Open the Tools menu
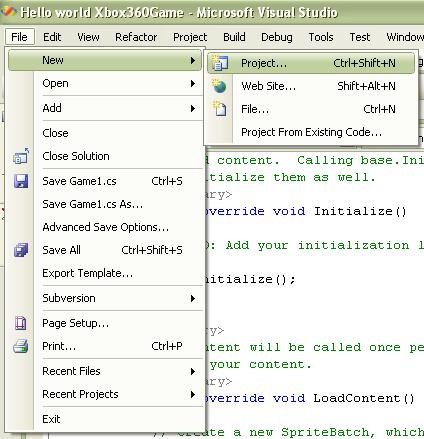424x439 pixels. coord(321,37)
